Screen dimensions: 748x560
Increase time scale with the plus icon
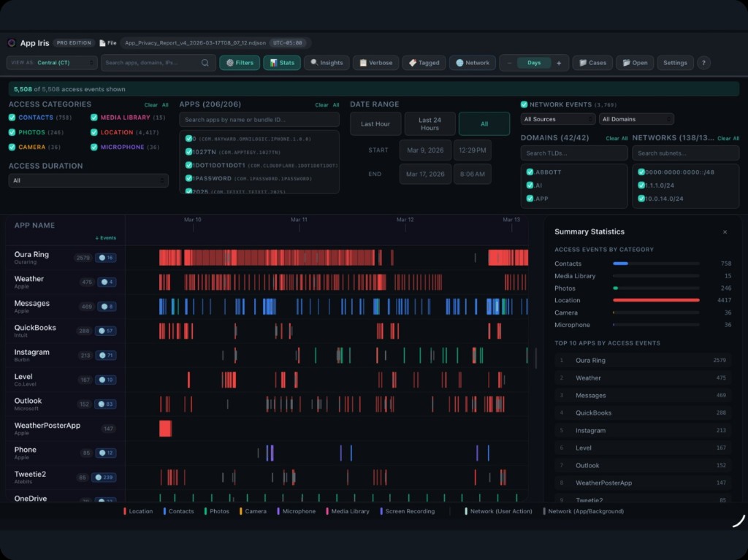559,63
